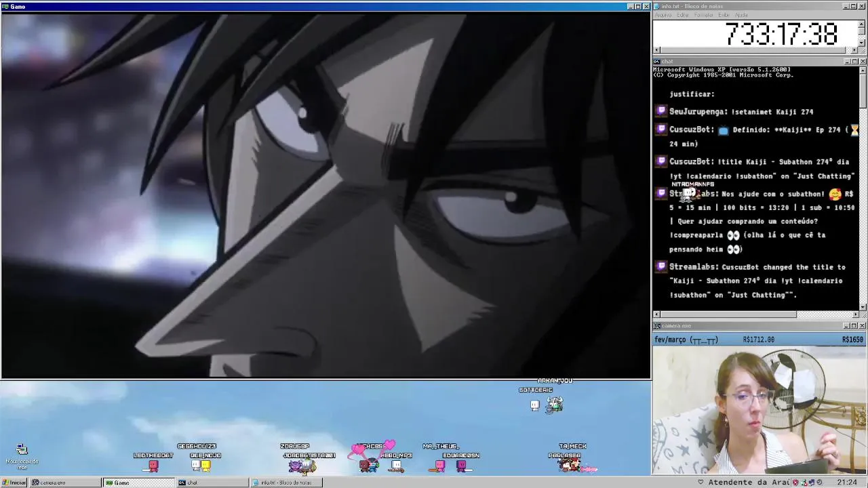This screenshot has height=488, width=868.
Task: Open the Exibir menu in Bloco de notas
Action: (724, 15)
